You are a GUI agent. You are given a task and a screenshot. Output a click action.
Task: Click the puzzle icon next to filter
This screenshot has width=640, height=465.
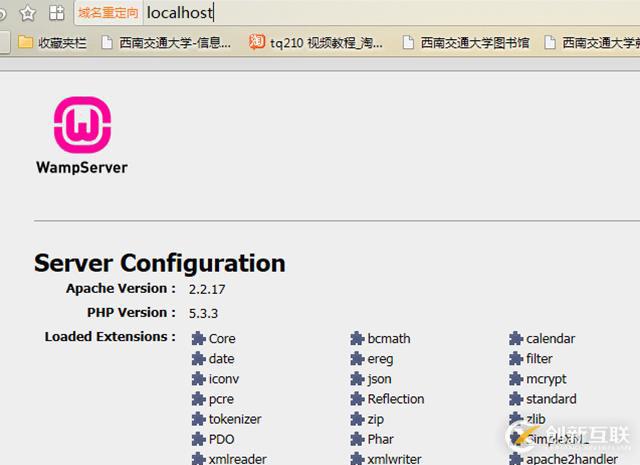516,358
